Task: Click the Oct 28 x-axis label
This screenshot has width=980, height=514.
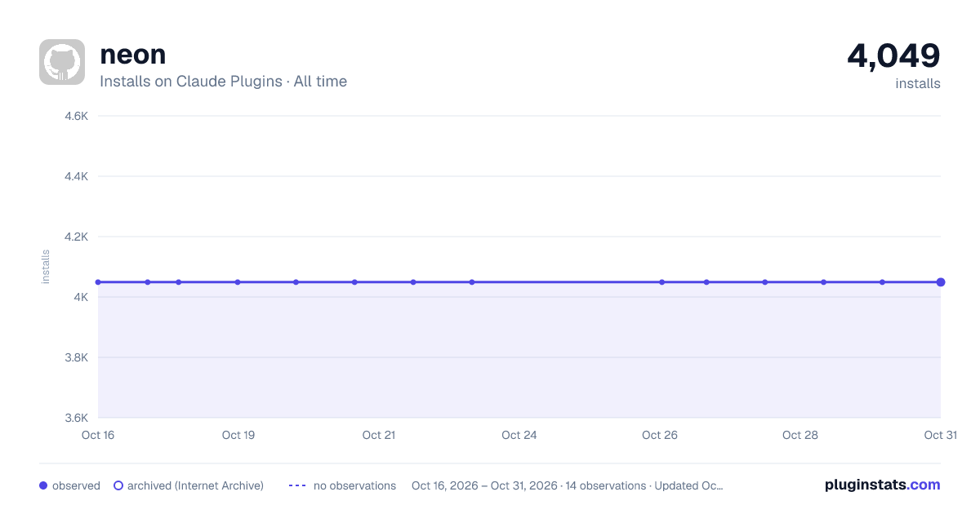Action: (800, 435)
